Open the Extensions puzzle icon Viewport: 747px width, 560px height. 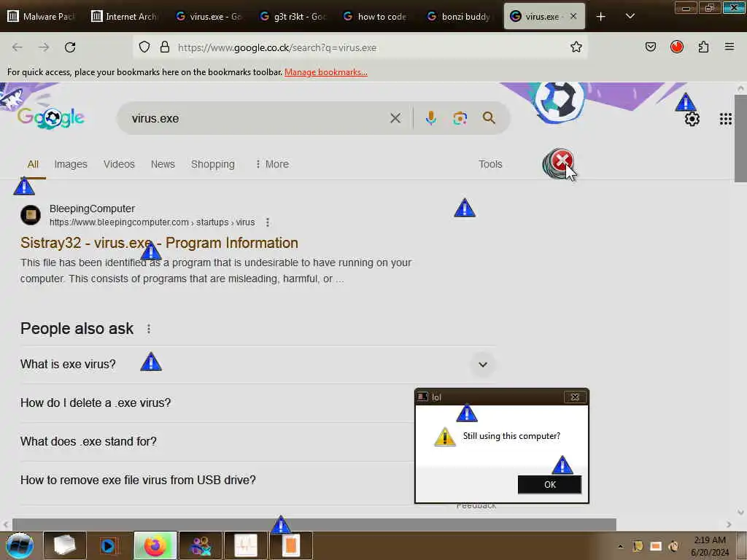[x=703, y=47]
